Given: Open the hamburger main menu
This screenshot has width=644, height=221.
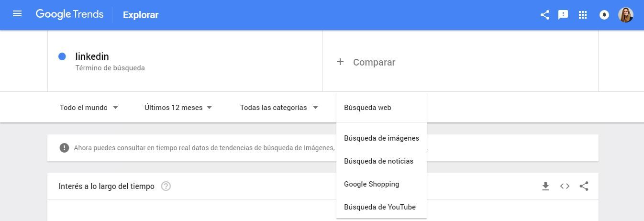Looking at the screenshot, I should coord(17,14).
